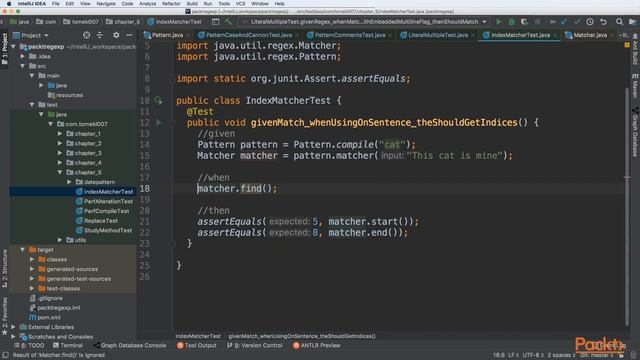This screenshot has width=640, height=360.
Task: Click Collapse All icon in Project panel
Action: tap(100, 35)
